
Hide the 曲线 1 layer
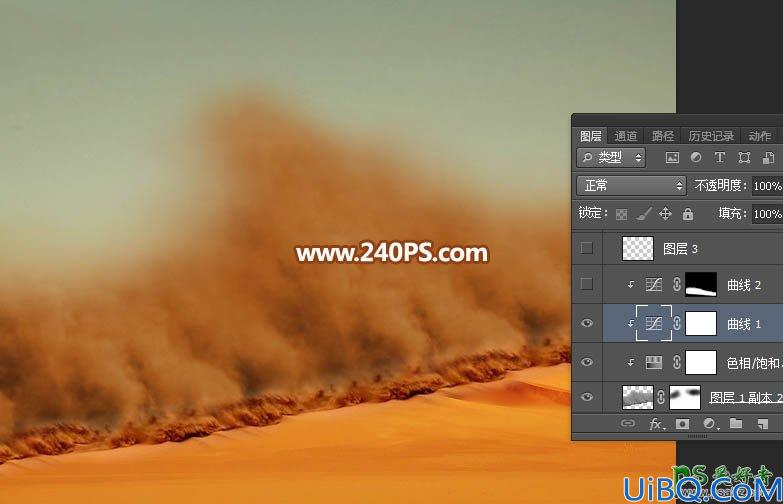tap(587, 323)
